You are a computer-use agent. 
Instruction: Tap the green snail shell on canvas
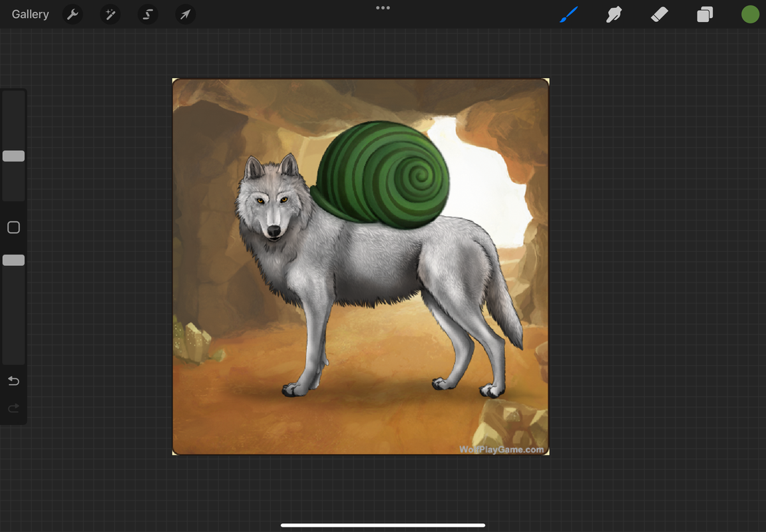tap(381, 175)
